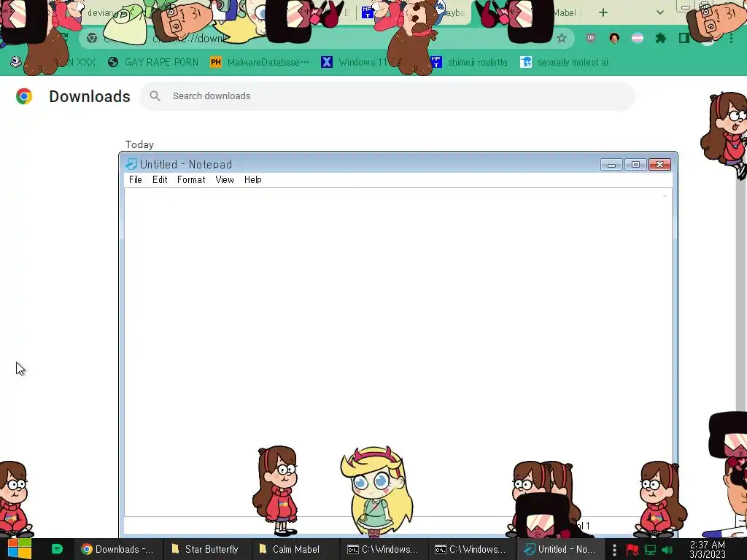747x560 pixels.
Task: Bookmark this page with the star icon
Action: coord(562,38)
